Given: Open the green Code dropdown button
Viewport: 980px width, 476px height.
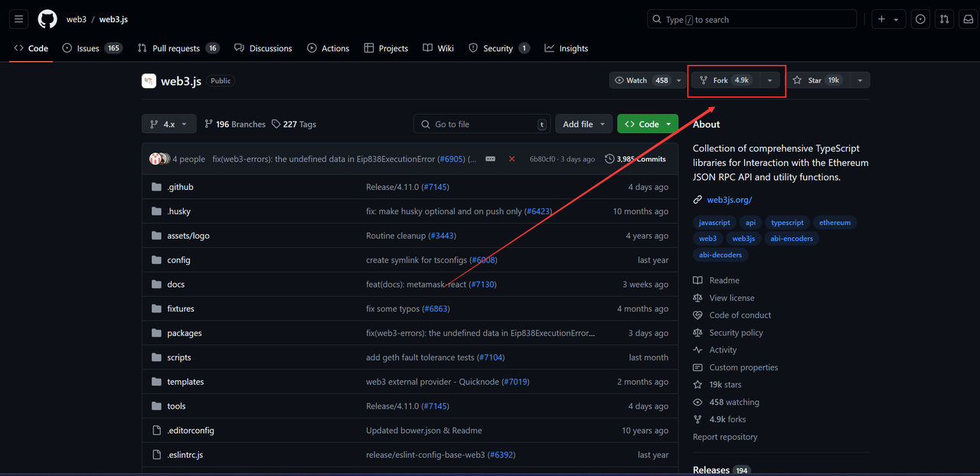Looking at the screenshot, I should tap(648, 124).
